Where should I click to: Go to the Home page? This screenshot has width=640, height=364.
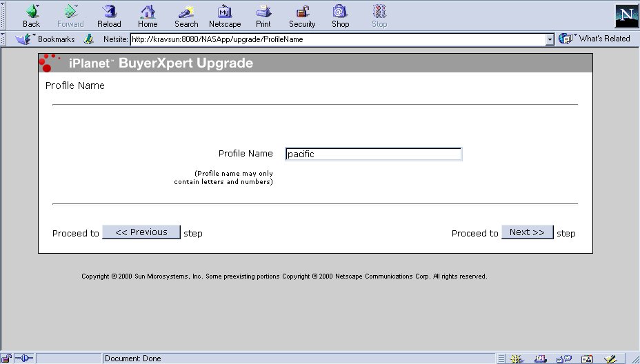148,17
